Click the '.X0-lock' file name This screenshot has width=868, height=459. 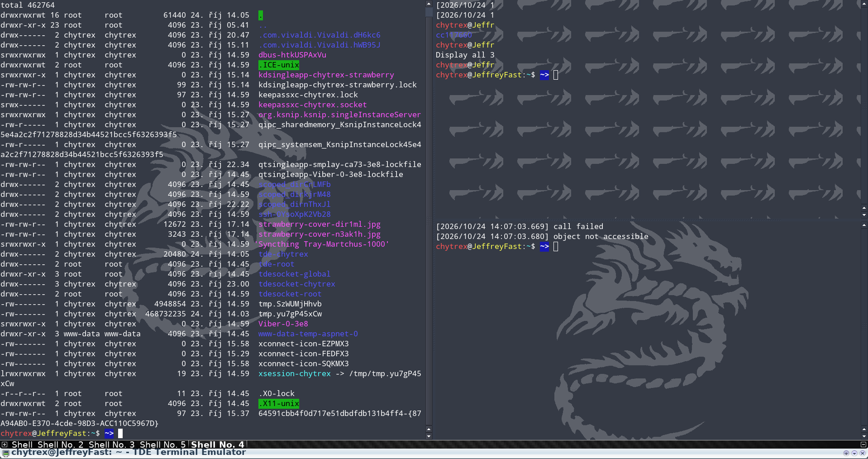[277, 393]
